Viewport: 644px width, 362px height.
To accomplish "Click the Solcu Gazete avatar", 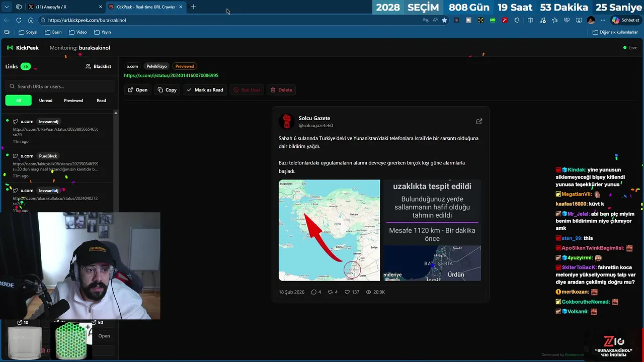I will (287, 121).
